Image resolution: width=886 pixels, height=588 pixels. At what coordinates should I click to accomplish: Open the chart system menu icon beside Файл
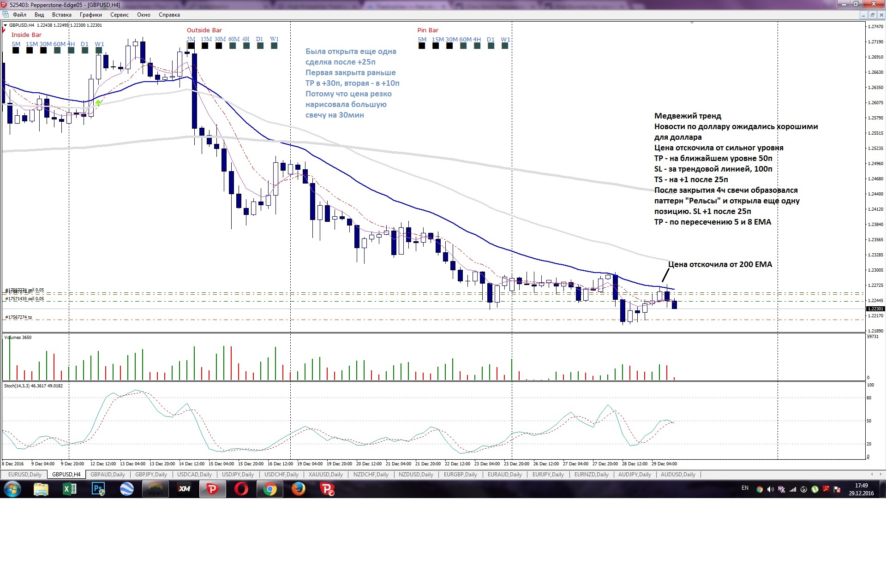click(x=6, y=15)
